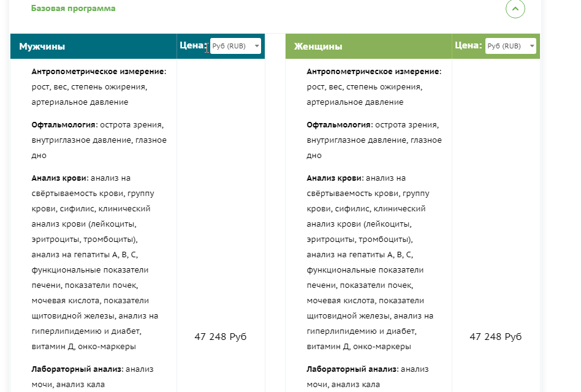Screen dimensions: 581x392
Task: Click Анализ крови heading in the women's column
Action: [335, 178]
